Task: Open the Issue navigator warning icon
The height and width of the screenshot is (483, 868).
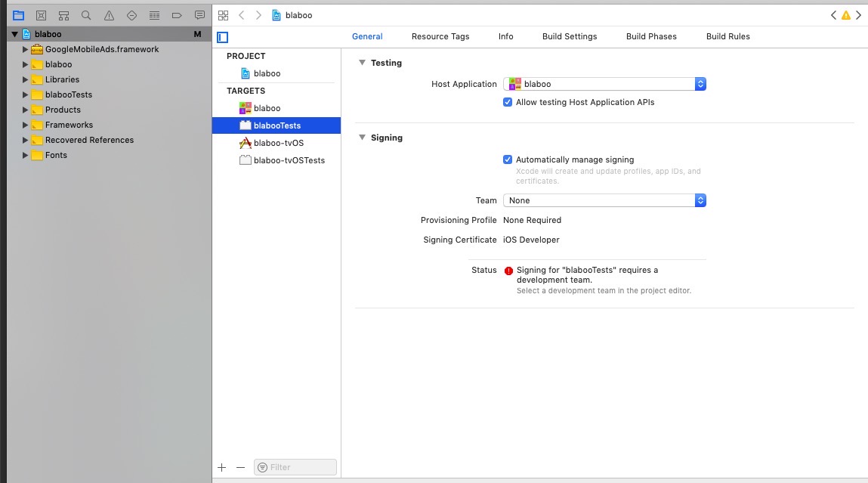Action: click(x=109, y=16)
